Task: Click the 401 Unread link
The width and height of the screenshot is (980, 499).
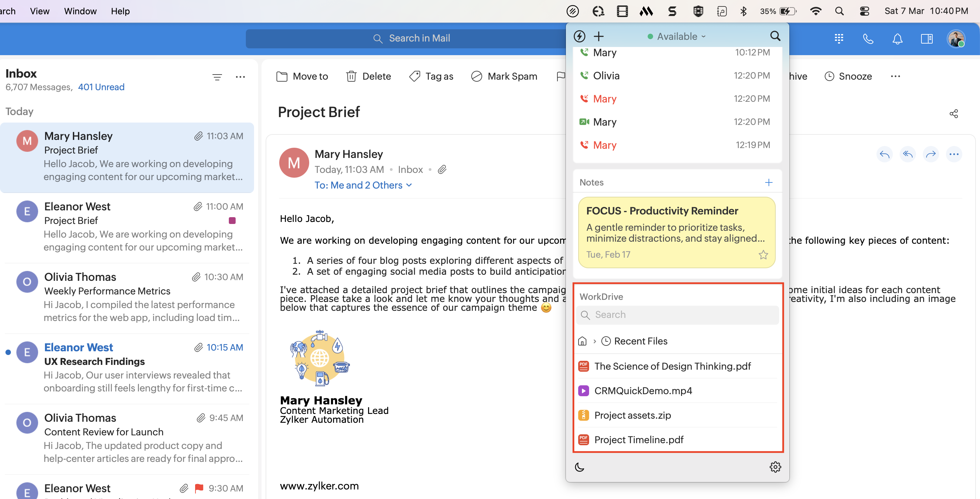Action: coord(101,87)
